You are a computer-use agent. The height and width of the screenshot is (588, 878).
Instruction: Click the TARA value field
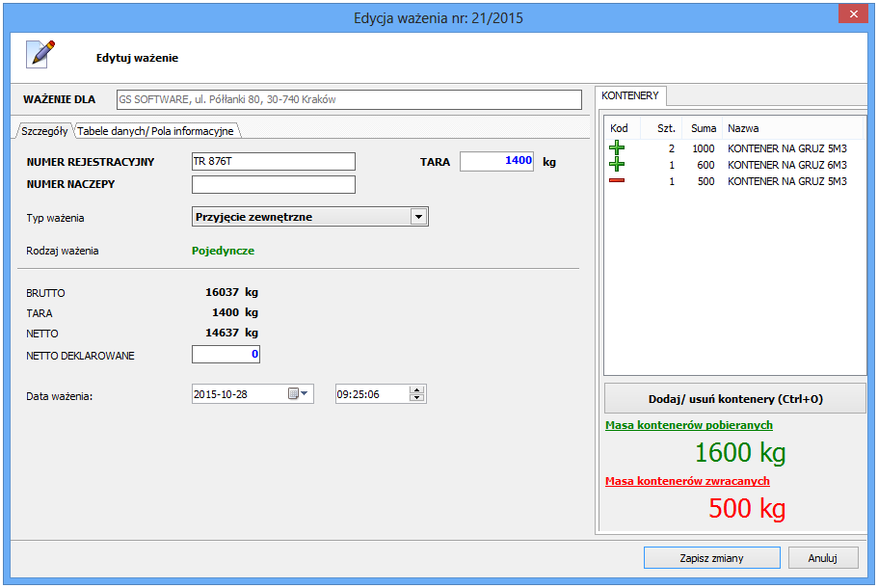point(497,161)
